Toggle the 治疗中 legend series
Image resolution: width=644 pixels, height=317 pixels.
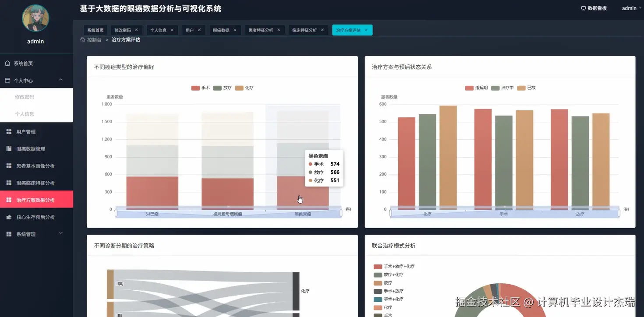(502, 88)
